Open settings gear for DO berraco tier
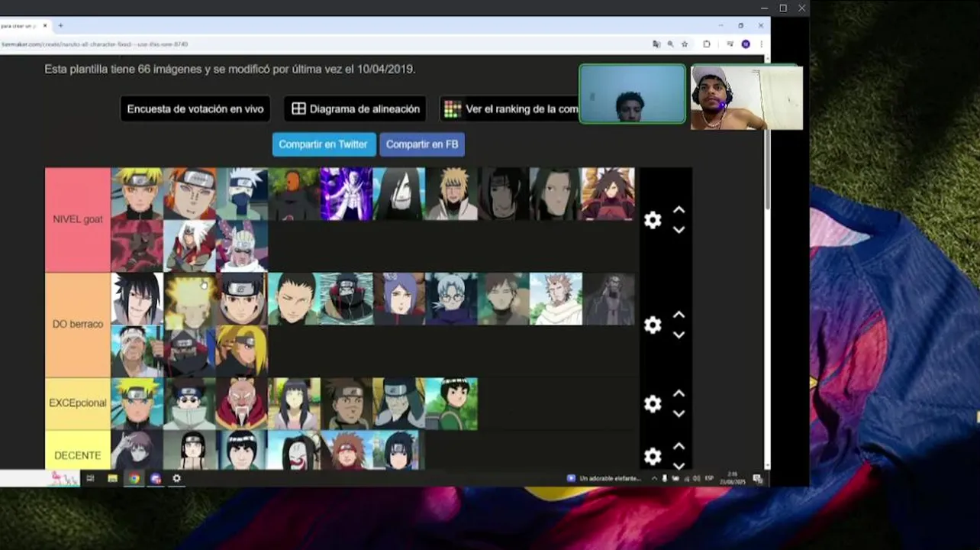This screenshot has height=550, width=980. 653,325
